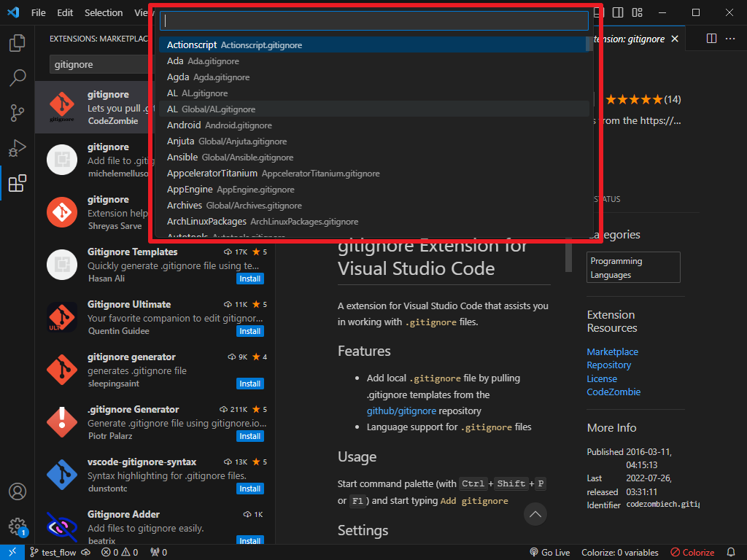Select Ansible Global/Ansible.gitignore entry

[x=374, y=157]
